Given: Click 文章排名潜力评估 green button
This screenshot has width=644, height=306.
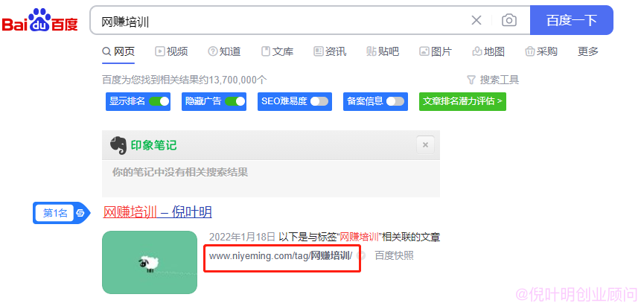Looking at the screenshot, I should click(462, 101).
